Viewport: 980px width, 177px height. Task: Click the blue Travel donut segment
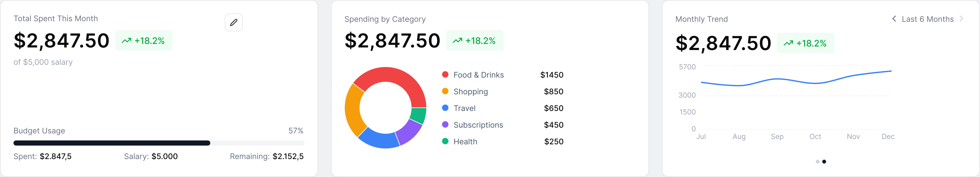(x=379, y=140)
